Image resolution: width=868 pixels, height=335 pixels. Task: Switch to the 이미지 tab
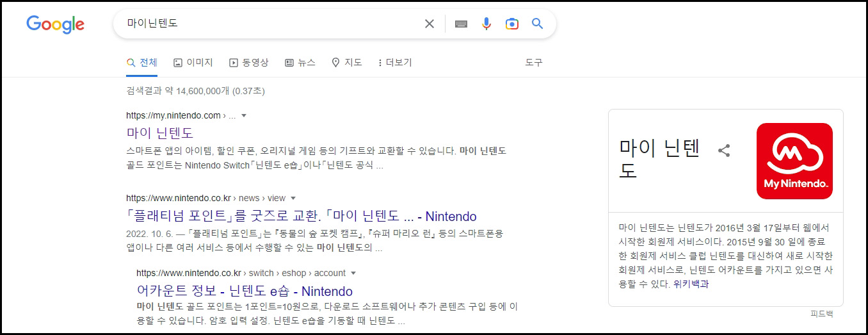[x=193, y=62]
